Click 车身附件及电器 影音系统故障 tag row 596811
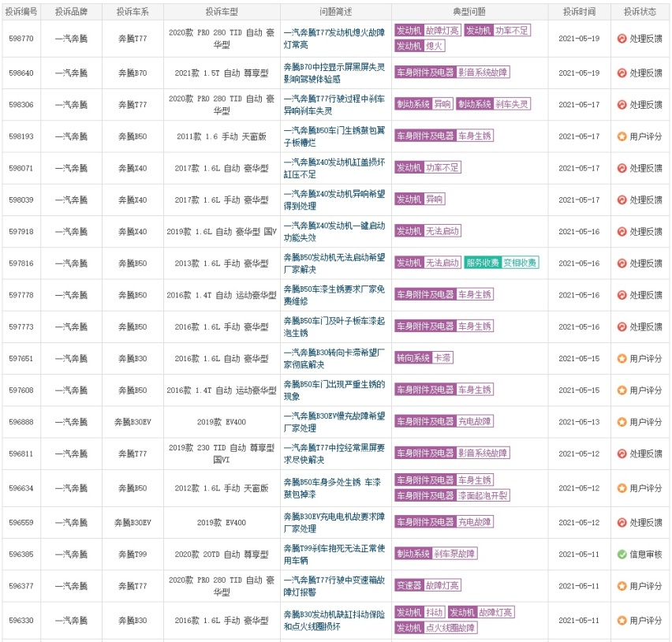Screen dimensions: 672x642 point(452,453)
